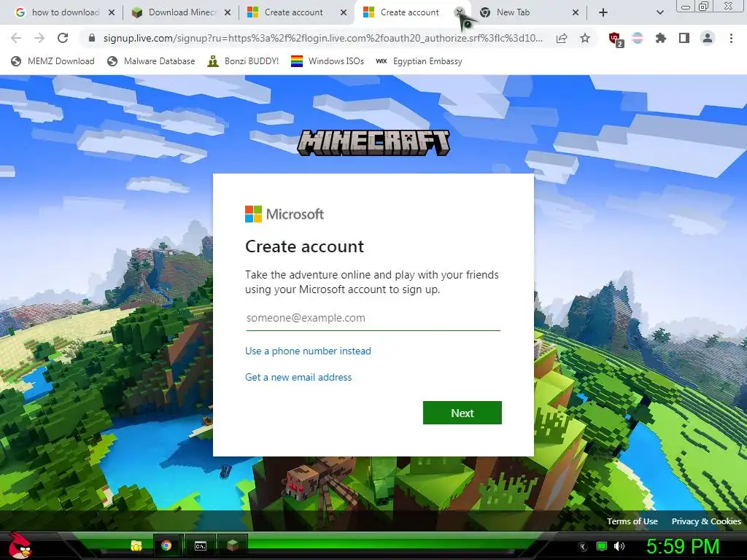747x560 pixels.
Task: Expand the tab search dropdown
Action: click(x=659, y=13)
